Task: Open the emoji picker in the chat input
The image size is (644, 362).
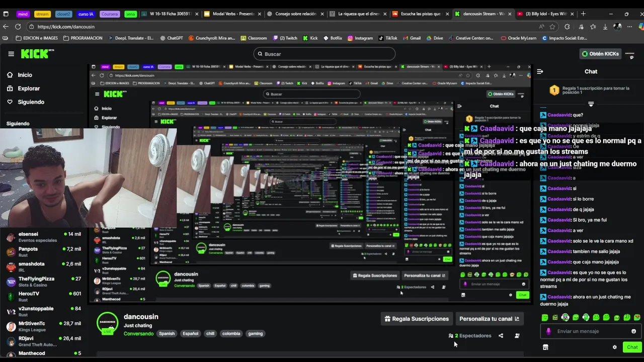Action: click(x=633, y=331)
